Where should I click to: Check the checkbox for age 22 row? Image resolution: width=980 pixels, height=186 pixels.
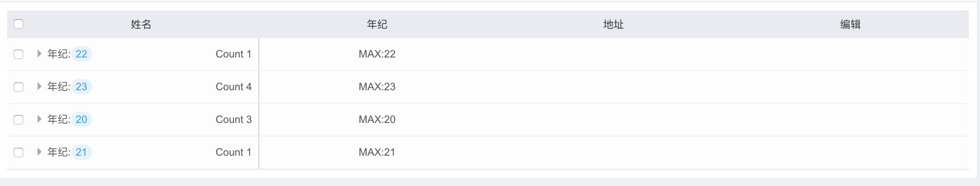pos(18,54)
